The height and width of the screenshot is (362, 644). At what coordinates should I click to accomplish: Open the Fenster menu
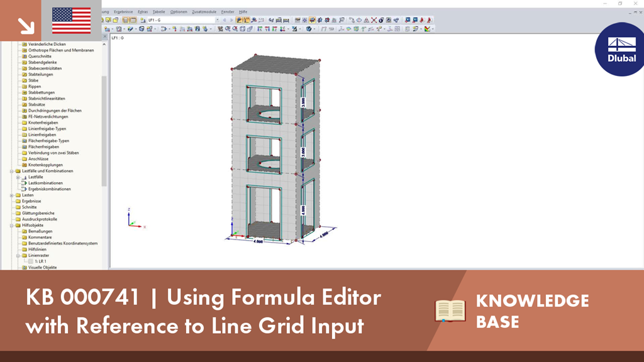[x=228, y=12]
